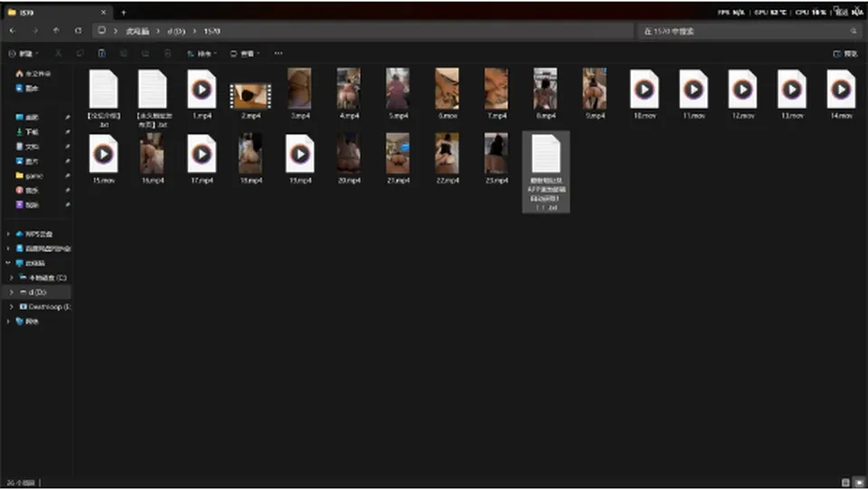The image size is (868, 490).
Task: Click the highlighted .txt file after 23.mp4
Action: (x=546, y=172)
